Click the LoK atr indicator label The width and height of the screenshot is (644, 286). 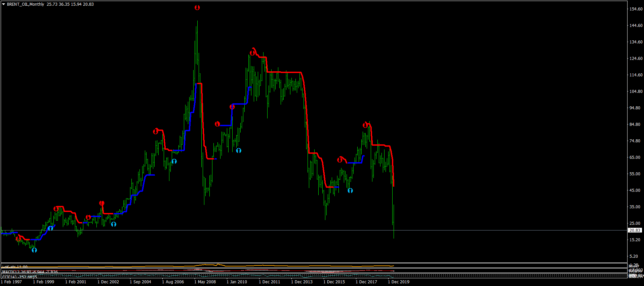(15, 267)
